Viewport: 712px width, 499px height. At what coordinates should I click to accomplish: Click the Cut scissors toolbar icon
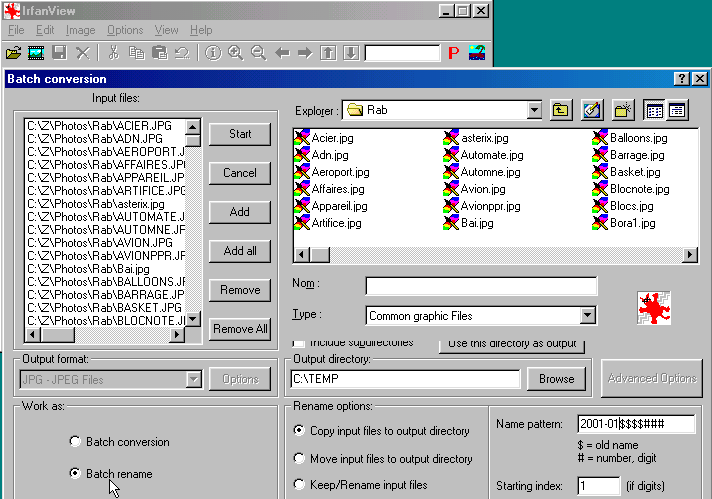[113, 52]
